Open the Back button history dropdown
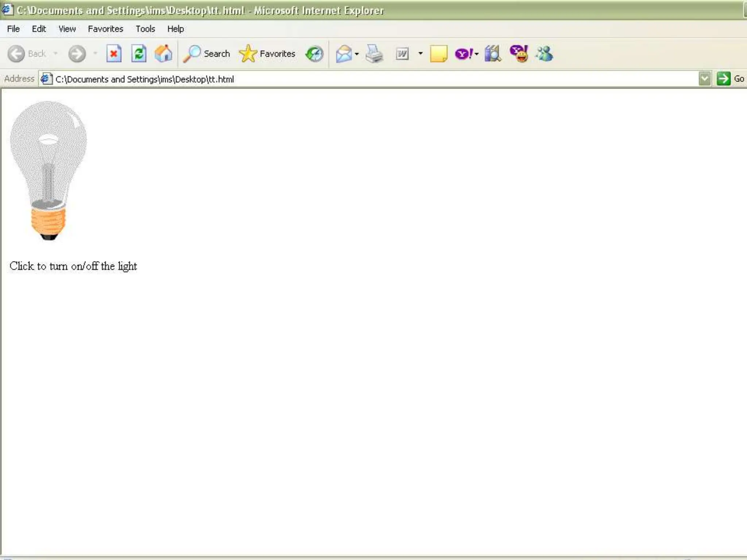Viewport: 747px width, 560px height. pyautogui.click(x=55, y=54)
